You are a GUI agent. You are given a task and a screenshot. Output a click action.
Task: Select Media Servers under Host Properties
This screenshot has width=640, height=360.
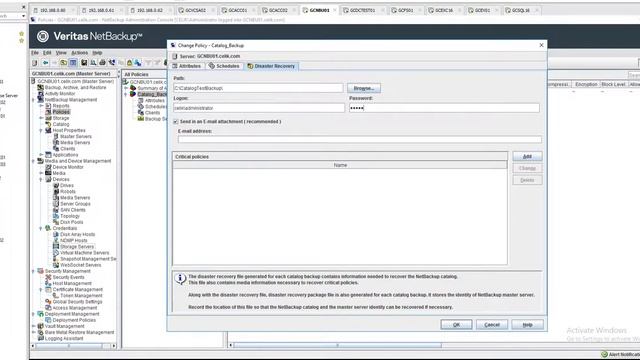(x=75, y=142)
